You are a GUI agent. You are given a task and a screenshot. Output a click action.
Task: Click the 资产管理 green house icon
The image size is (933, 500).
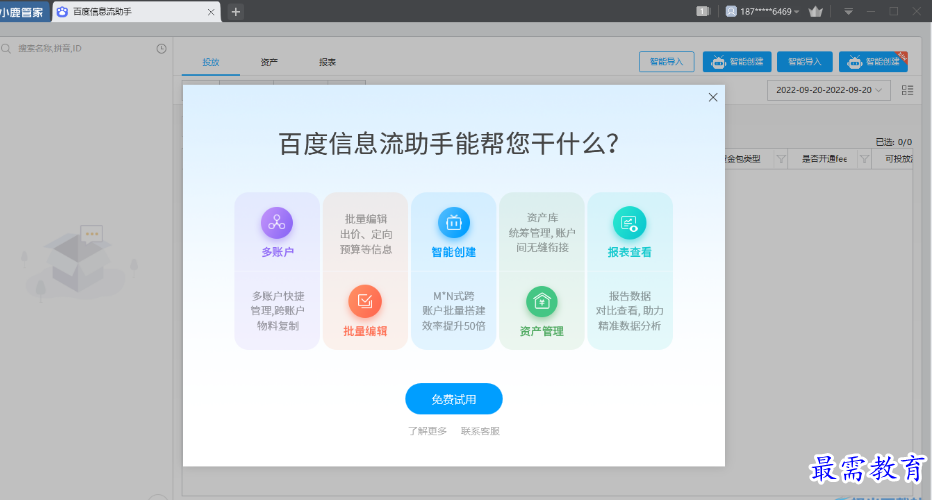[x=541, y=301]
